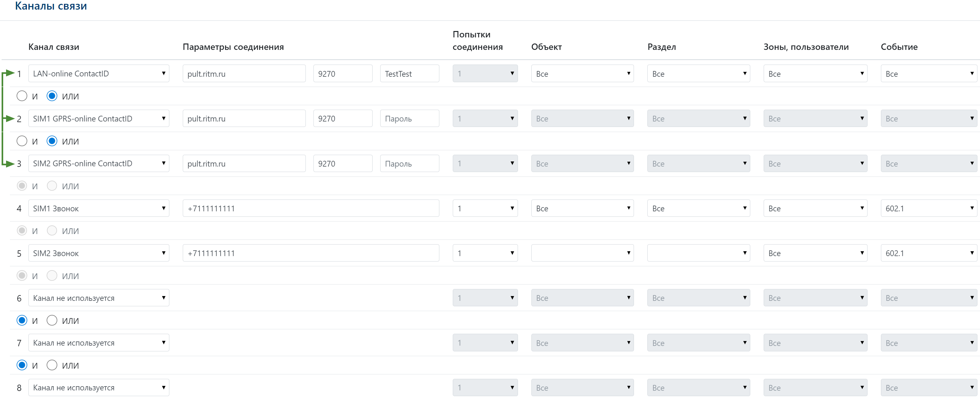Expand Зоны, пользователи dropdown in row 1

click(815, 74)
